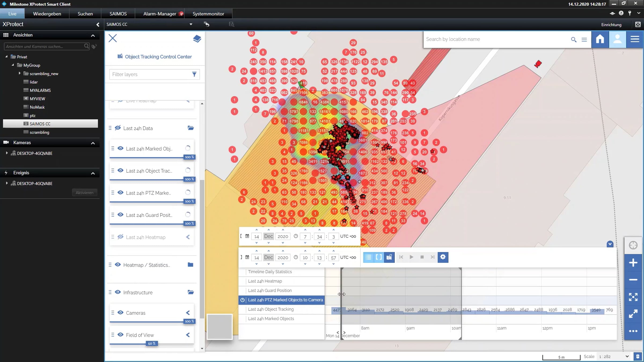
Task: Open the Suchen tab
Action: 85,14
